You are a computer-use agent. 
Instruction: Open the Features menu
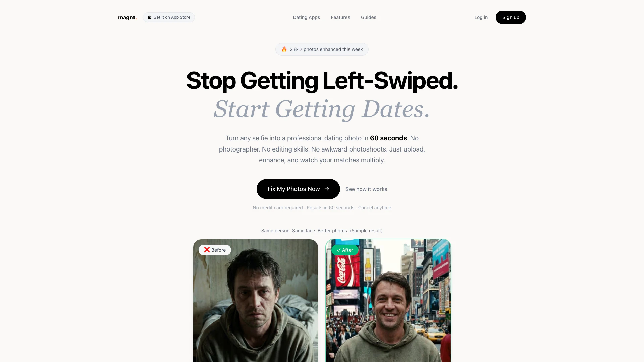(x=340, y=17)
